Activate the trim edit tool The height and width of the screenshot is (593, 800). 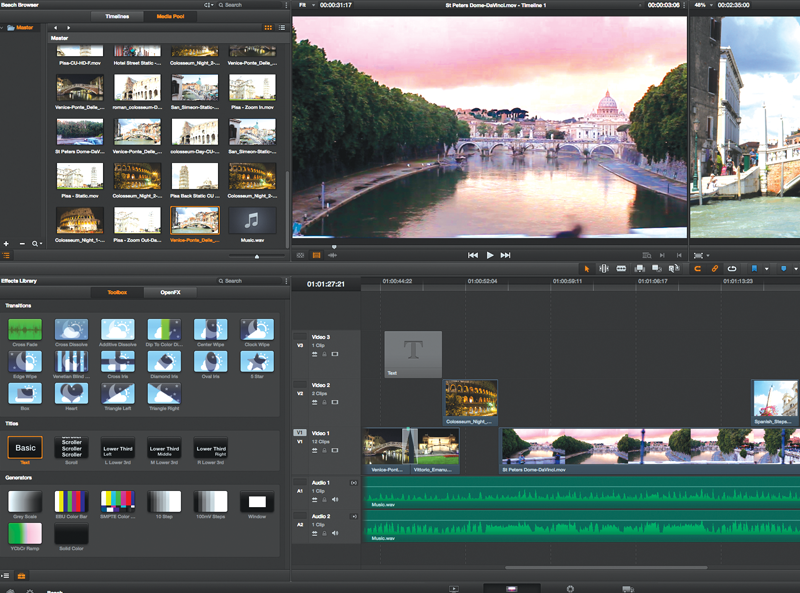pyautogui.click(x=603, y=268)
